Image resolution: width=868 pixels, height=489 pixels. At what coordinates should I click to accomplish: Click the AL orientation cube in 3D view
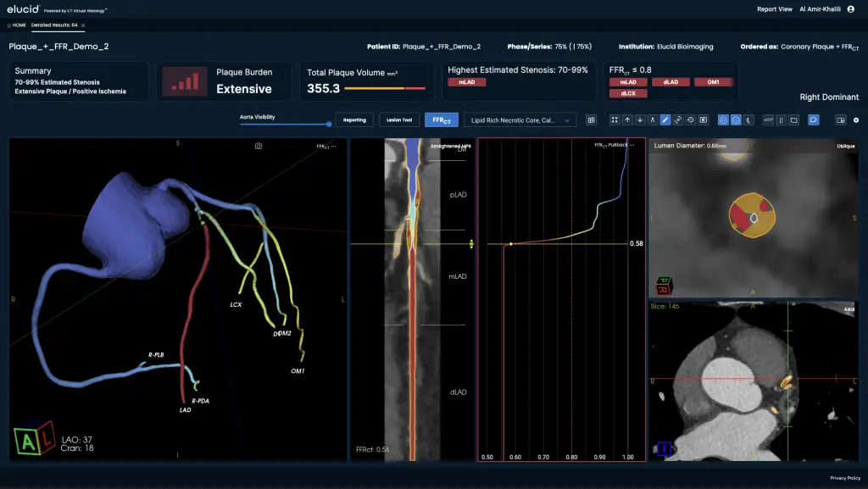[x=34, y=439]
